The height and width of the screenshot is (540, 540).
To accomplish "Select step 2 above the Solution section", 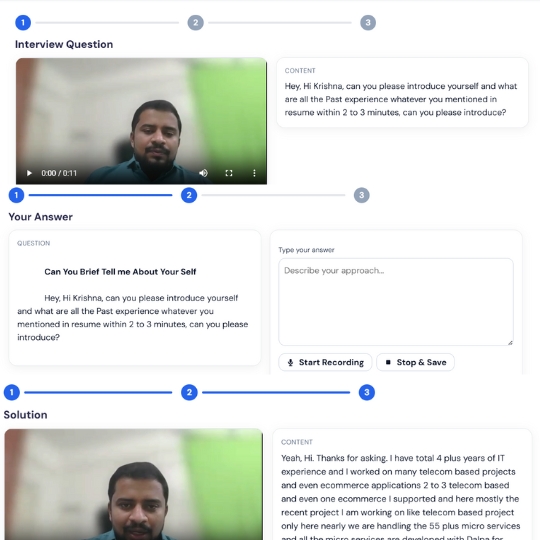I will (189, 392).
